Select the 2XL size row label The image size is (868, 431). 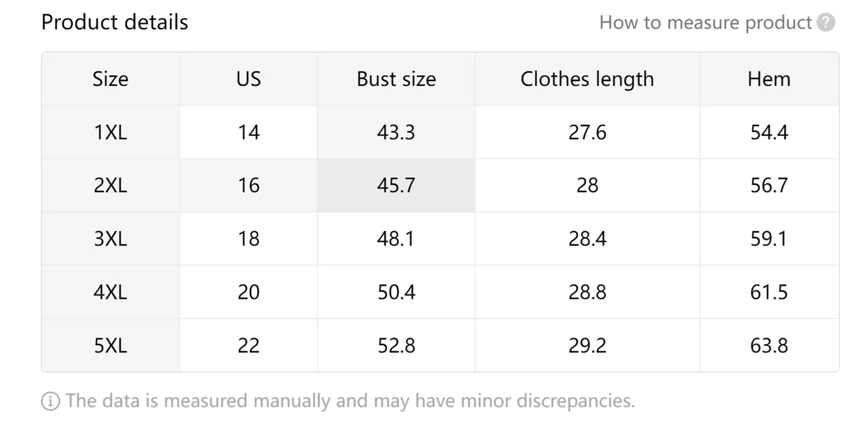click(110, 185)
